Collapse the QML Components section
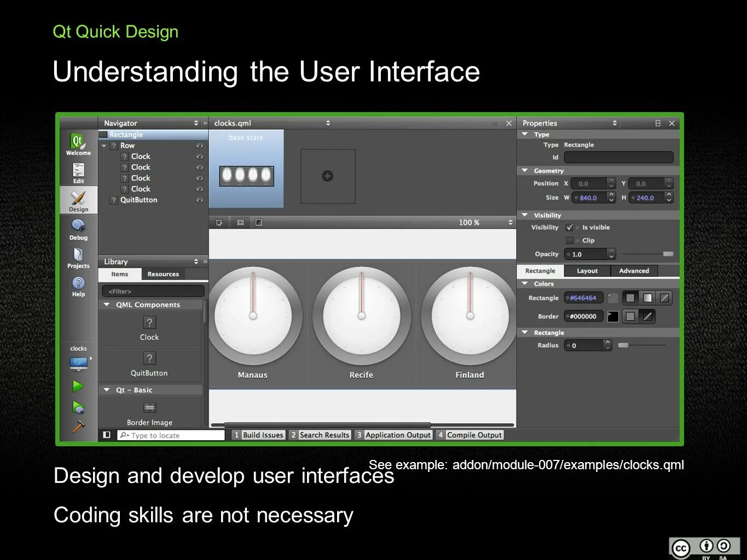This screenshot has width=747, height=560. pyautogui.click(x=107, y=305)
